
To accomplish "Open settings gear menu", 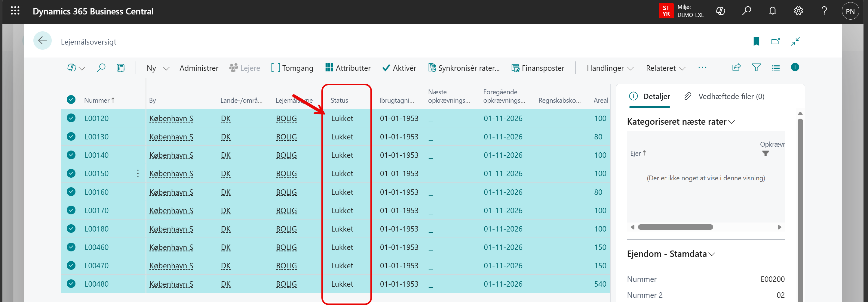I will point(798,11).
